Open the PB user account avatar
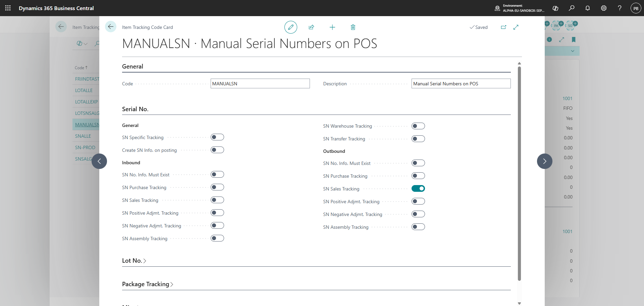 point(636,8)
